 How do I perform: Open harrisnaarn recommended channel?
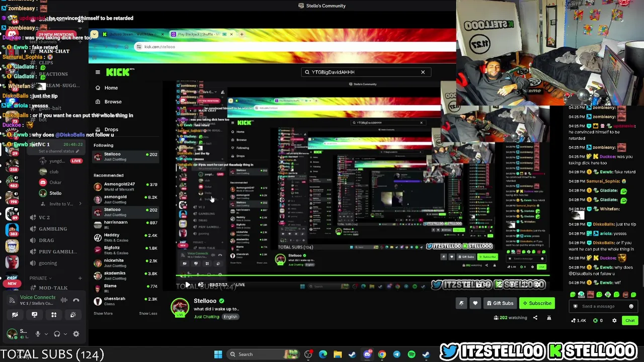click(x=125, y=225)
